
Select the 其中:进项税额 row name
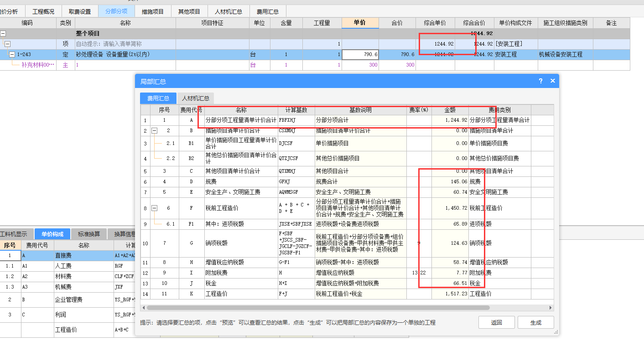point(241,224)
